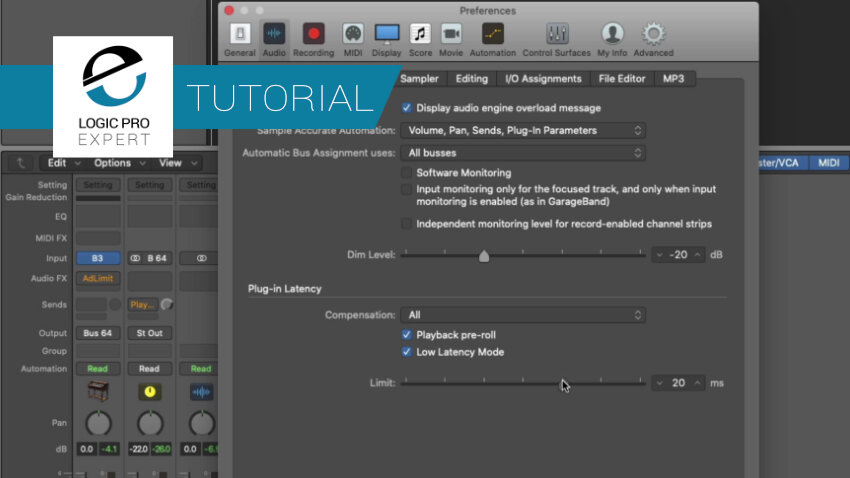The width and height of the screenshot is (850, 478).
Task: Click the 0.0 dB value on first strip
Action: tap(87, 449)
